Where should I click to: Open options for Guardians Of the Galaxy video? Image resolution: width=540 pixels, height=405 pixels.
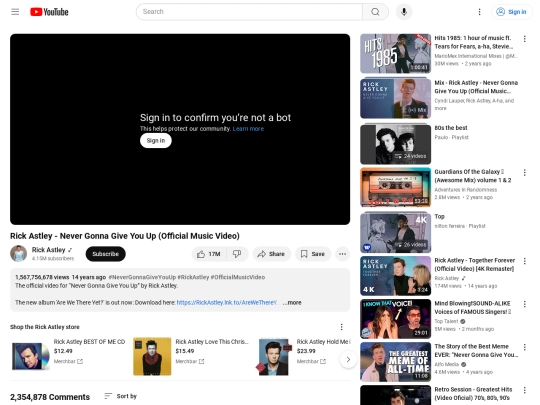pyautogui.click(x=525, y=173)
